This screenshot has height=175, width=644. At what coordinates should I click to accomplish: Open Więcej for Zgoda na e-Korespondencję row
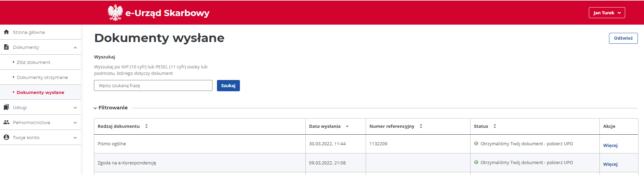point(610,164)
